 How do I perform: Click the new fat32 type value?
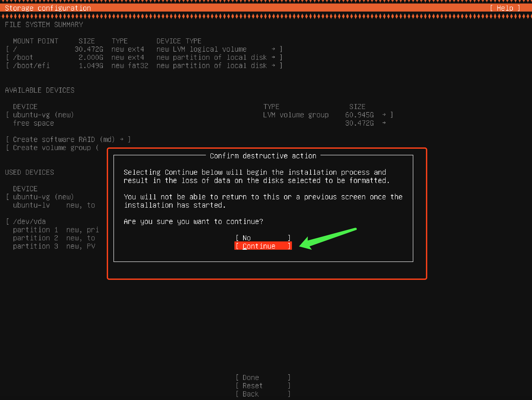point(130,65)
